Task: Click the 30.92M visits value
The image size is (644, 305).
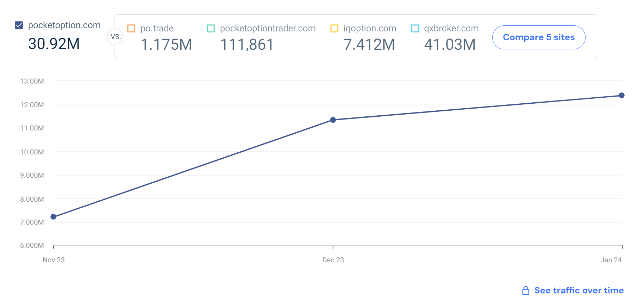Action: (54, 44)
